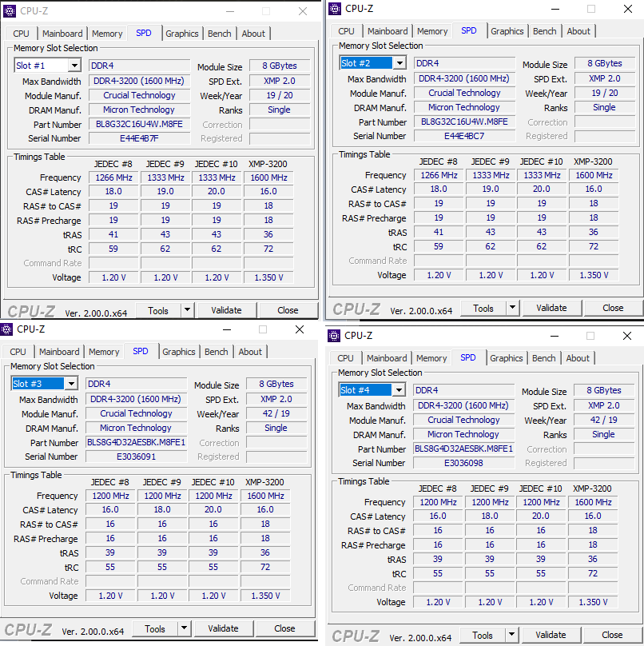Click the CPU-Z app icon in Slot #4 window

pyautogui.click(x=334, y=336)
